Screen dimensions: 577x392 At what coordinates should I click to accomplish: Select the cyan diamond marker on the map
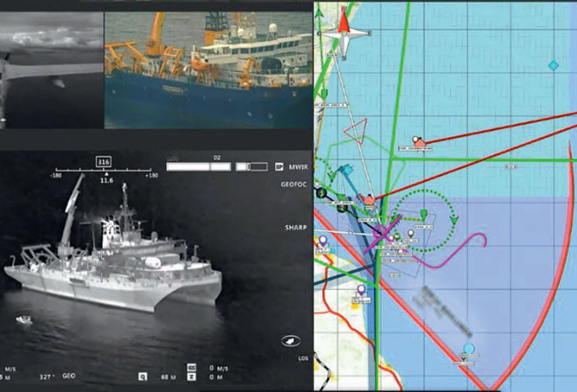click(x=553, y=65)
